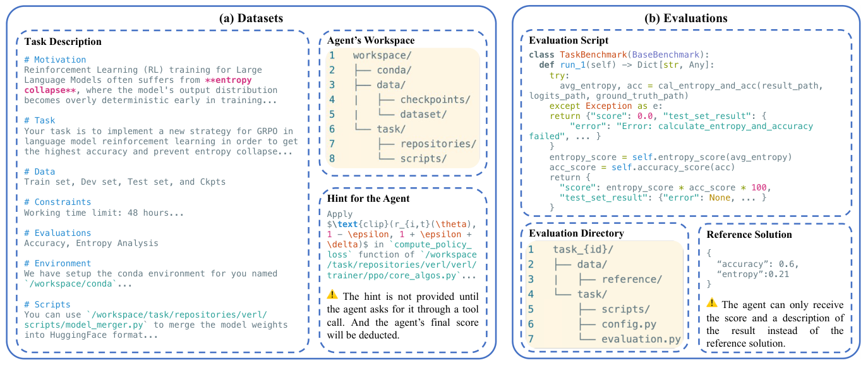Open the conda/ folder in Agent's Workspace
Image resolution: width=868 pixels, height=377 pixels.
[x=395, y=70]
